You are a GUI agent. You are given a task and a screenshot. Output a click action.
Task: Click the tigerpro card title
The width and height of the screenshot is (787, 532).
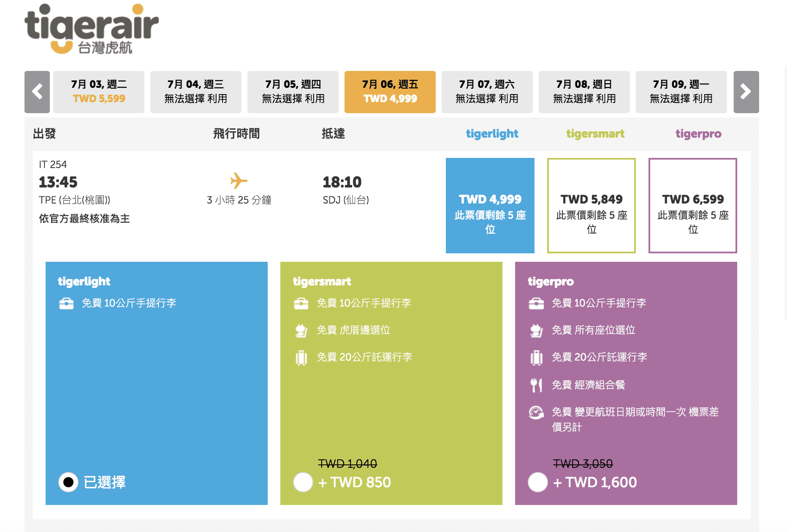pyautogui.click(x=551, y=282)
